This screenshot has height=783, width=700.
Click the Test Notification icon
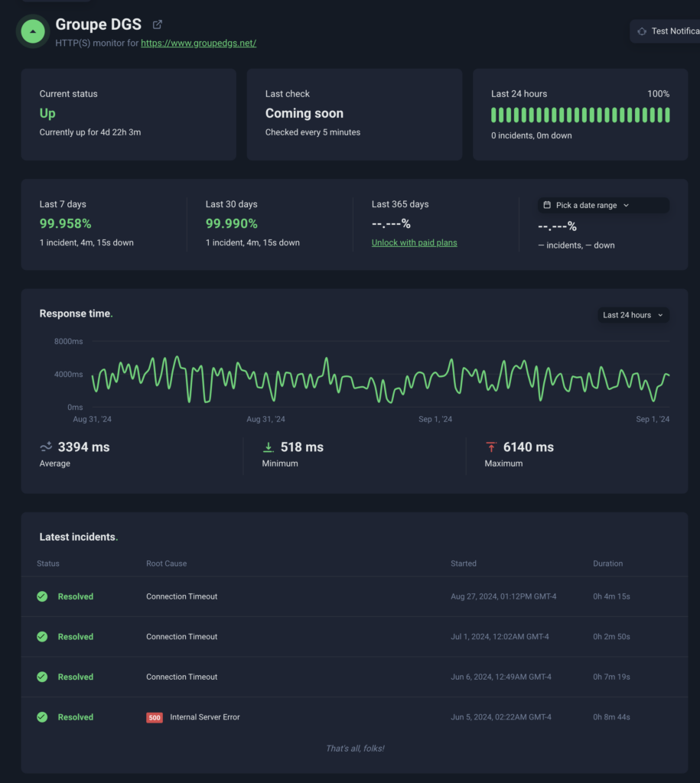click(642, 31)
